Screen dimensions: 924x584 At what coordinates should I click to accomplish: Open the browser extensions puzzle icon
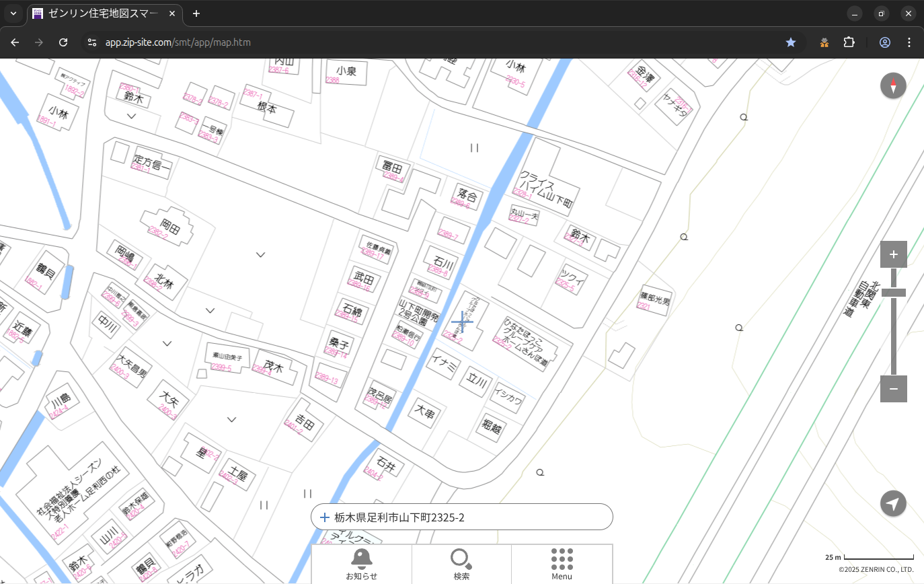[x=849, y=42]
